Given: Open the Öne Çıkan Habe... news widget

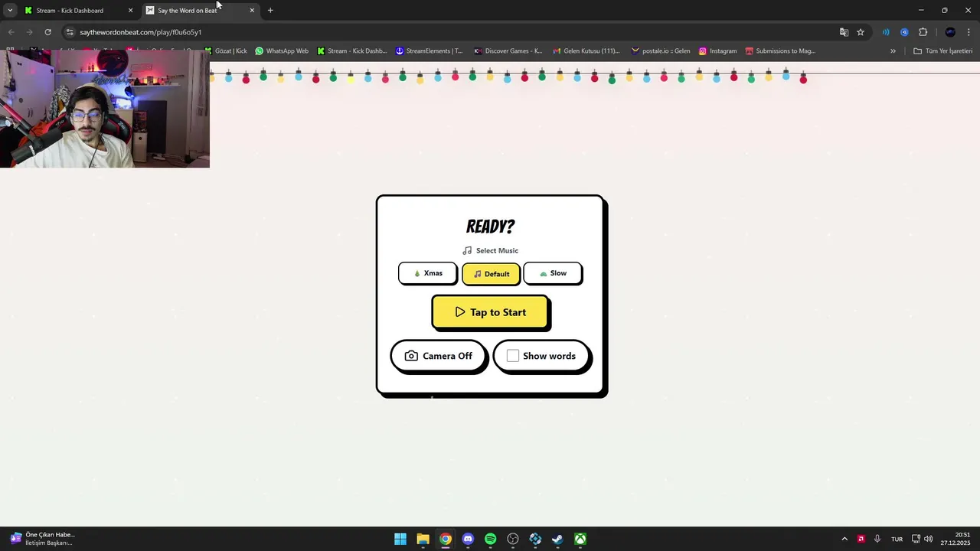Looking at the screenshot, I should pos(42,539).
